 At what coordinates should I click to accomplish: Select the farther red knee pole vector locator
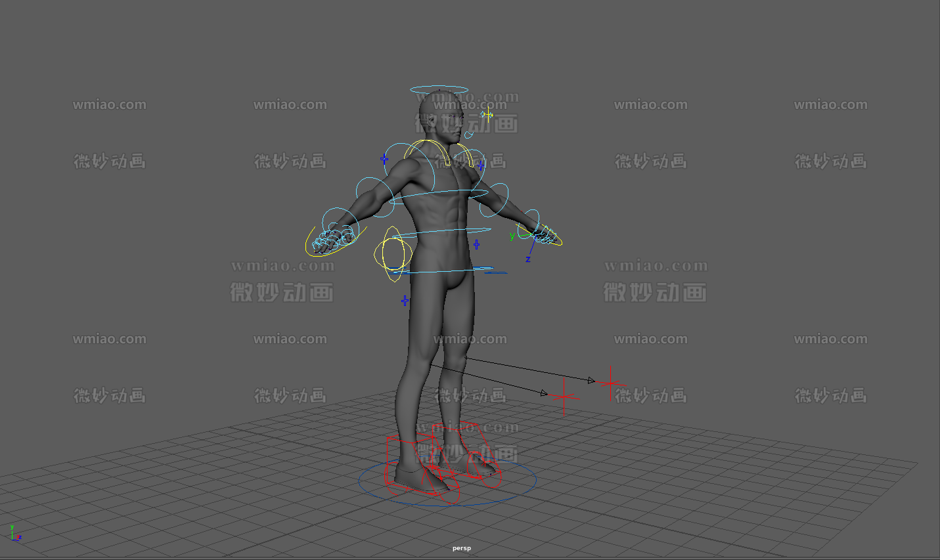[612, 383]
